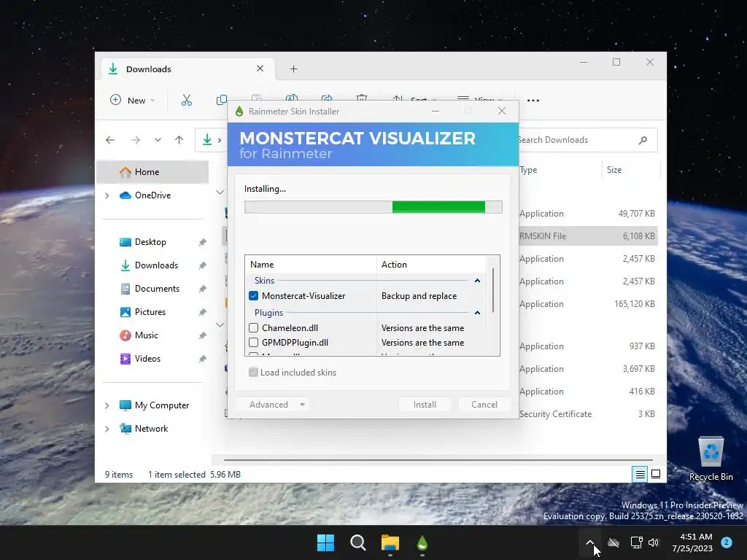
Task: Click installer list vertical scrollbar
Action: tap(493, 290)
